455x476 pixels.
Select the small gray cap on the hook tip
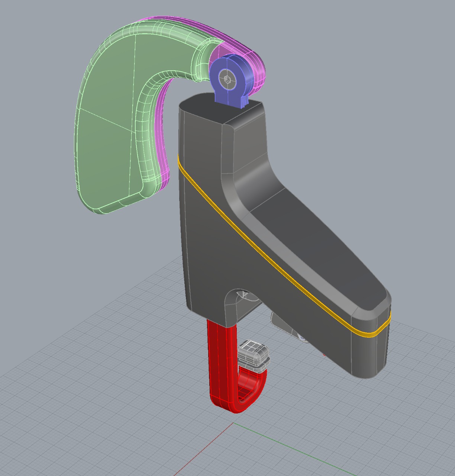tap(254, 355)
